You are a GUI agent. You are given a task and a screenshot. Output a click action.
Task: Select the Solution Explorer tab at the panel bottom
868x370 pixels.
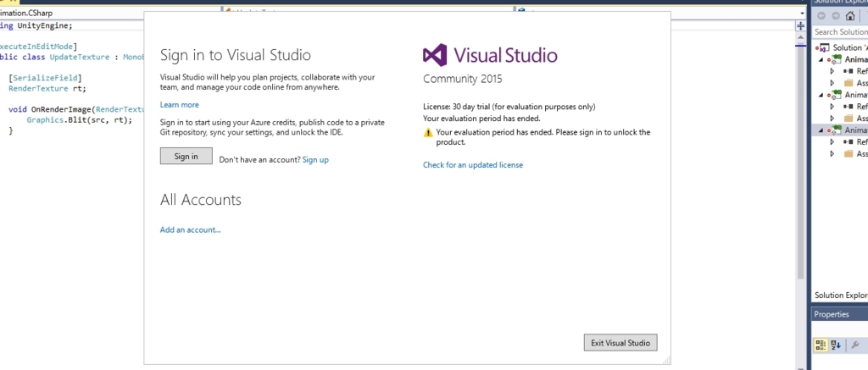pos(841,295)
